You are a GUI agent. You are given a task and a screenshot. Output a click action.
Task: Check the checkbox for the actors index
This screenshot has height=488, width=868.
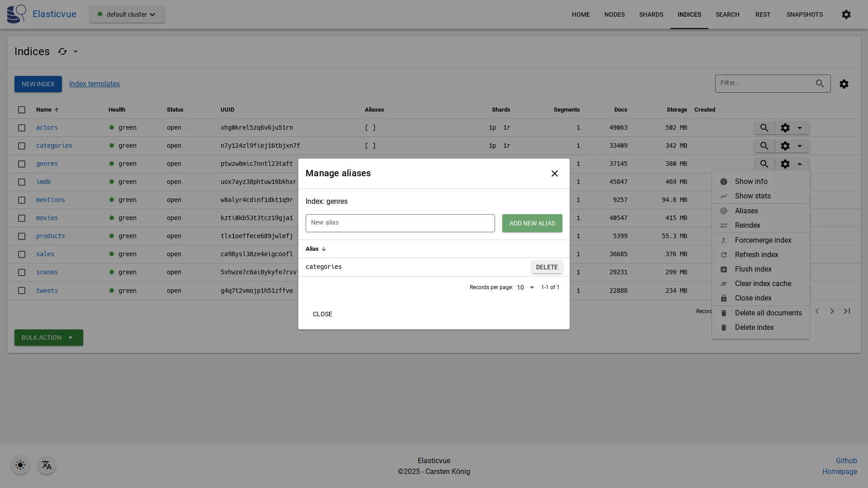click(22, 128)
